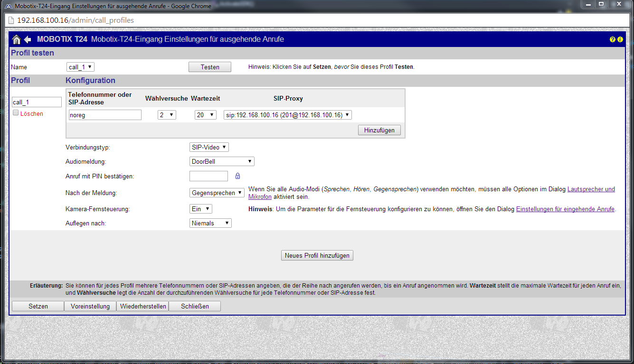The width and height of the screenshot is (634, 364).
Task: Open the Nach der Meldung dropdown
Action: click(x=217, y=193)
